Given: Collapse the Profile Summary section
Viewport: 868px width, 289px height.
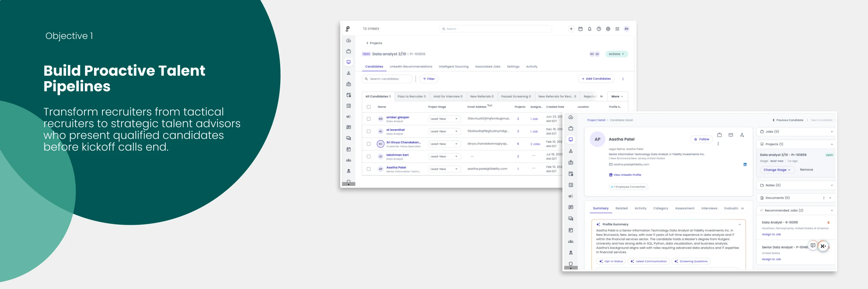Looking at the screenshot, I should tap(740, 224).
